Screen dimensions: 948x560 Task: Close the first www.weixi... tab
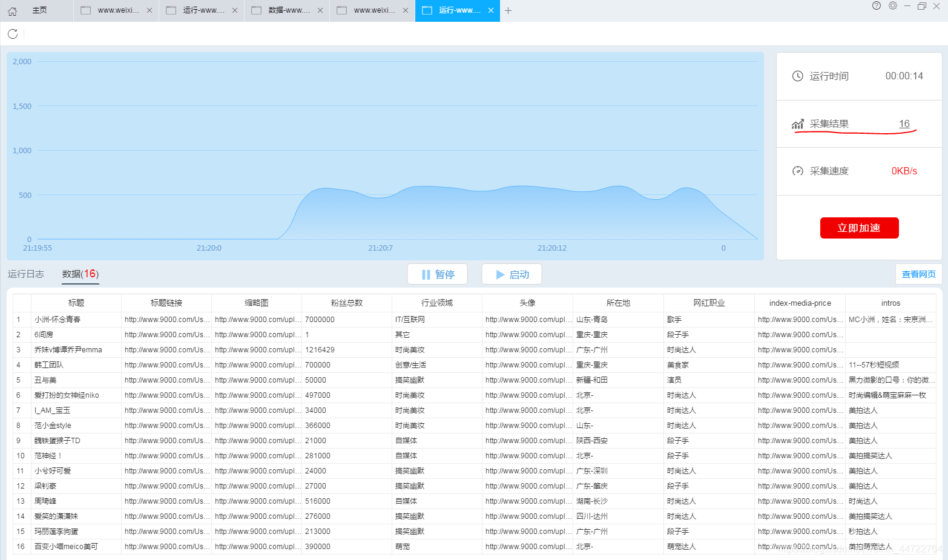(x=150, y=10)
